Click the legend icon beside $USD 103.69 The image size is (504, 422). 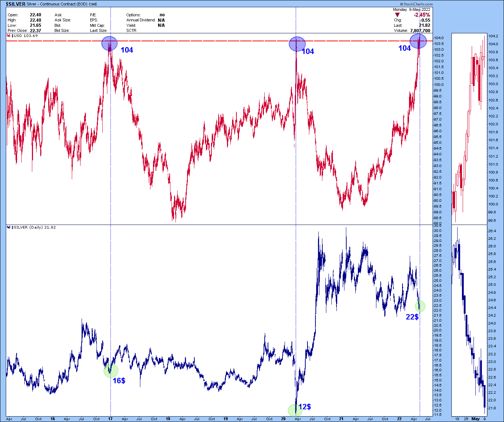tap(8, 36)
